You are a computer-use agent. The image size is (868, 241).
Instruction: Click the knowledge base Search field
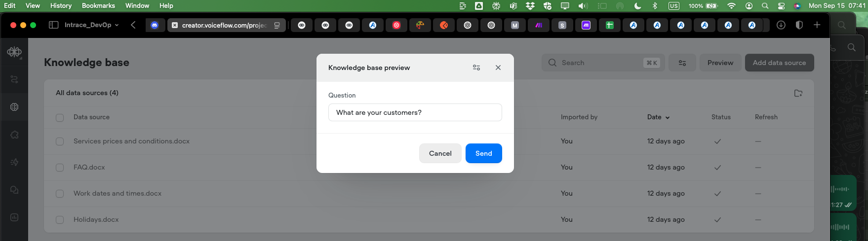click(603, 63)
